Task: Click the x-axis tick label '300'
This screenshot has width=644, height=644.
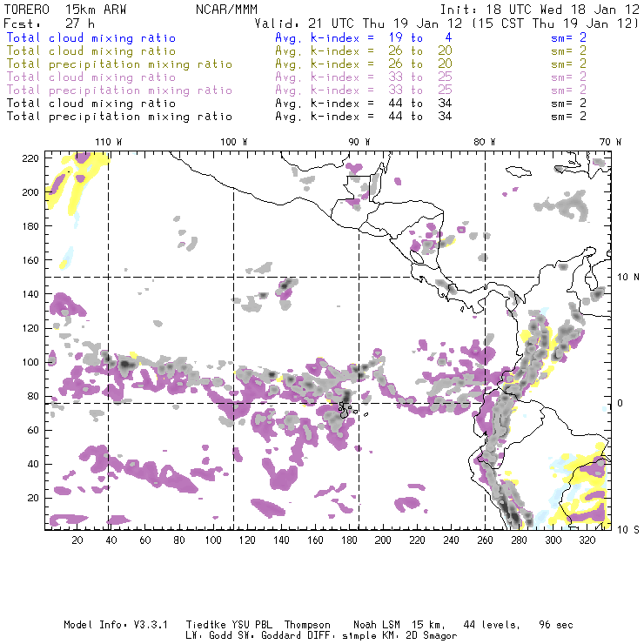Action: tap(553, 540)
